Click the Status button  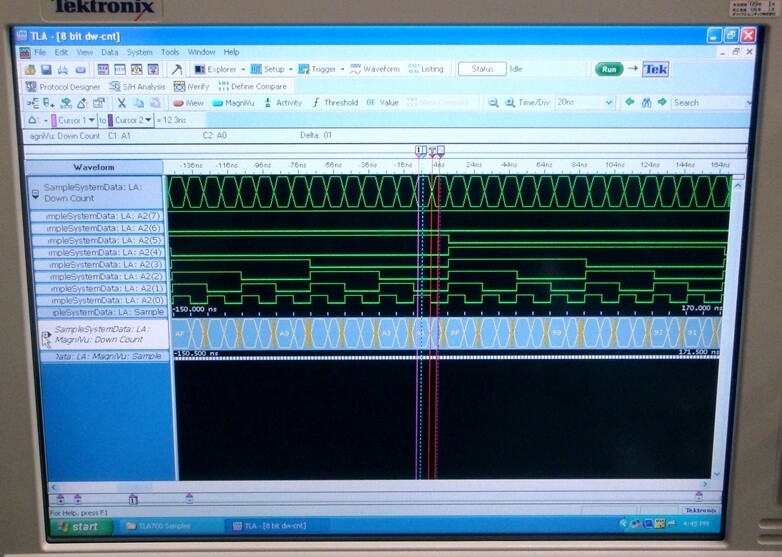482,69
